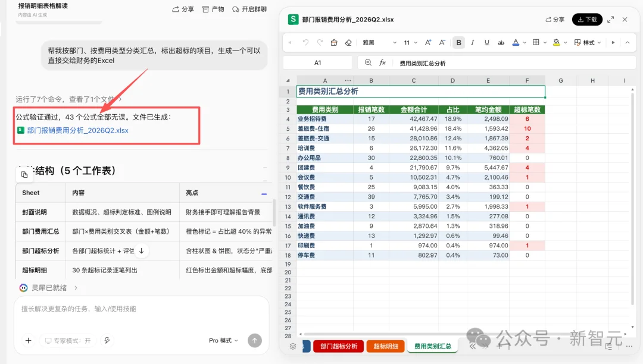Switch to the 部门超标分析 sheet tab
Screen dimensions: 643x364
pos(339,346)
